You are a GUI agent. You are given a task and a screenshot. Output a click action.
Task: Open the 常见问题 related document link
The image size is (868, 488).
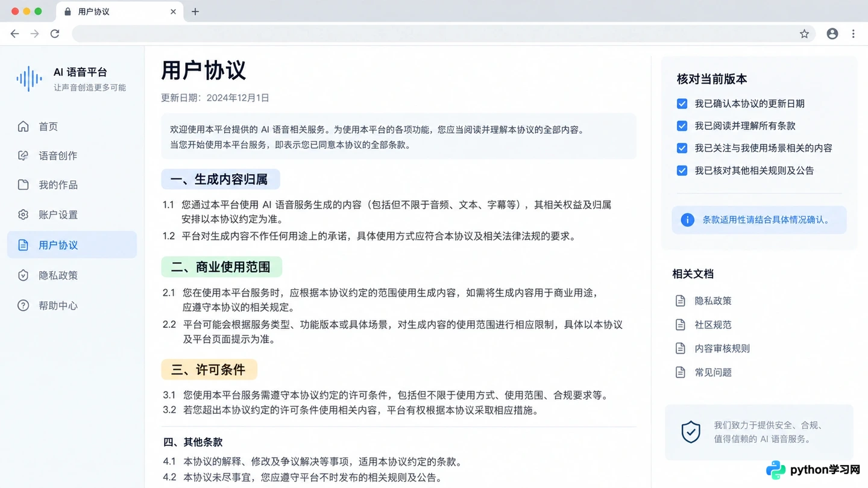(x=713, y=372)
